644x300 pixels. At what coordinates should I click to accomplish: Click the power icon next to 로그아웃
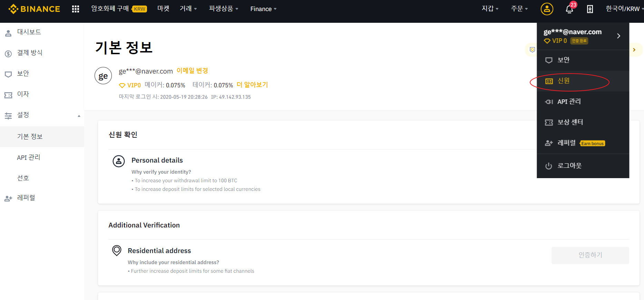[549, 166]
